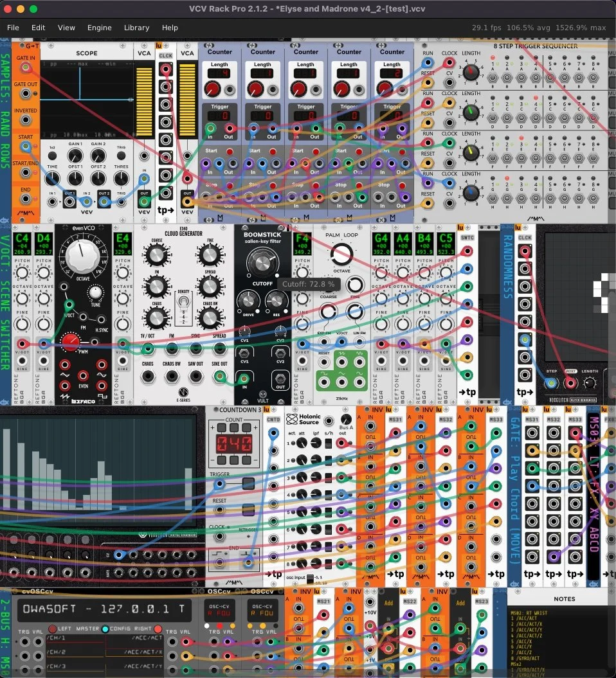This screenshot has width=616, height=678.
Task: Click the Countdown CLOCK input jack
Action: tap(220, 537)
